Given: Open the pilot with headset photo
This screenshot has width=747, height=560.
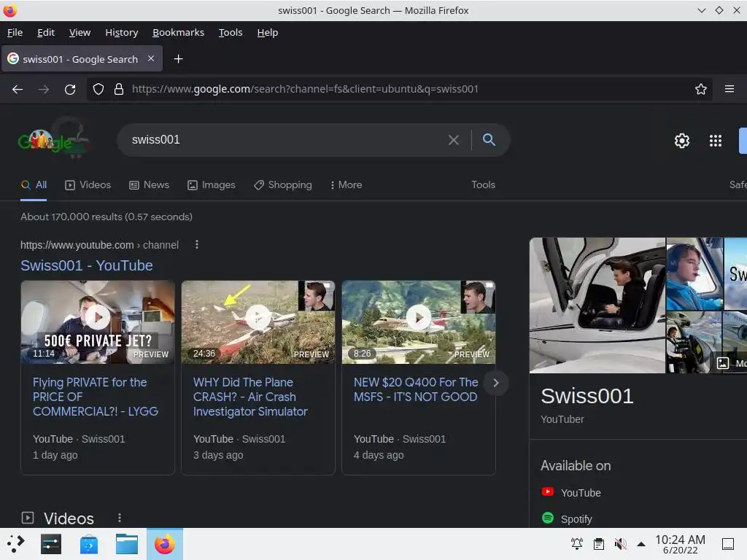Looking at the screenshot, I should tap(694, 274).
